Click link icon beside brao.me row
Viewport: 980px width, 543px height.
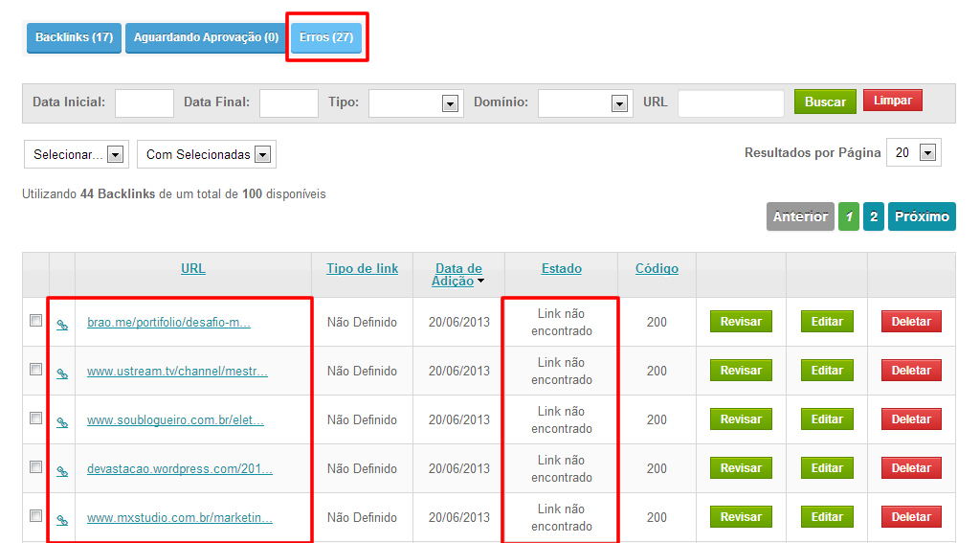[x=62, y=325]
